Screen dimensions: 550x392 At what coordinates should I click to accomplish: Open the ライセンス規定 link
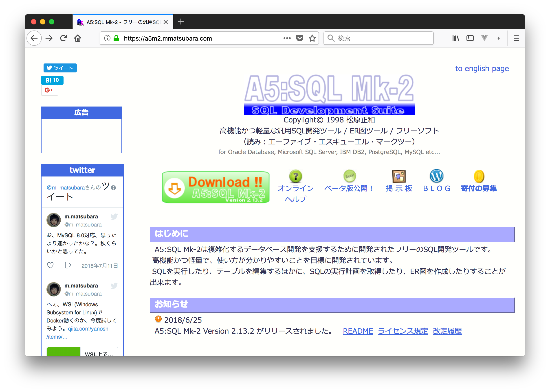pos(403,331)
